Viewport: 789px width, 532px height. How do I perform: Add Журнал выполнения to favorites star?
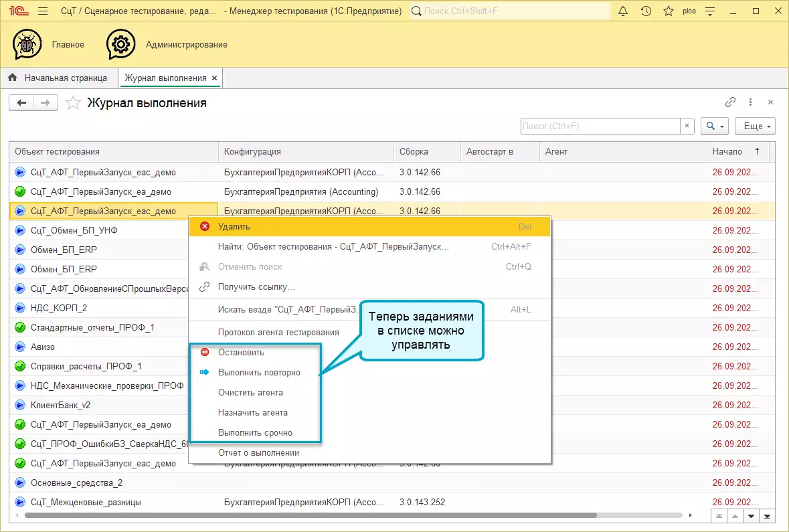[74, 103]
